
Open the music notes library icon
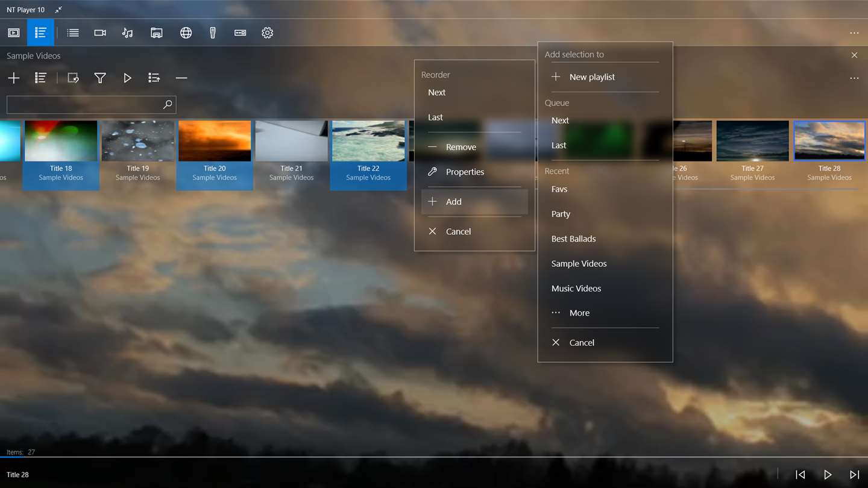point(127,33)
